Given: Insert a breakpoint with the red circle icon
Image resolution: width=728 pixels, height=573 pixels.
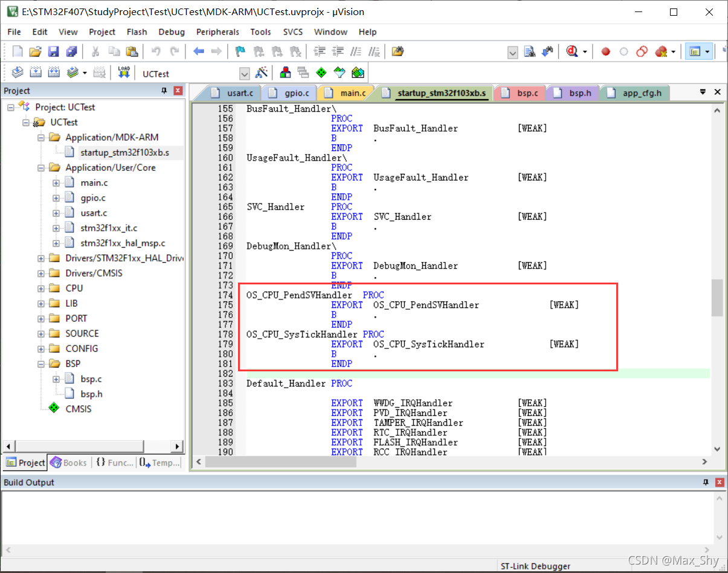Looking at the screenshot, I should click(606, 52).
